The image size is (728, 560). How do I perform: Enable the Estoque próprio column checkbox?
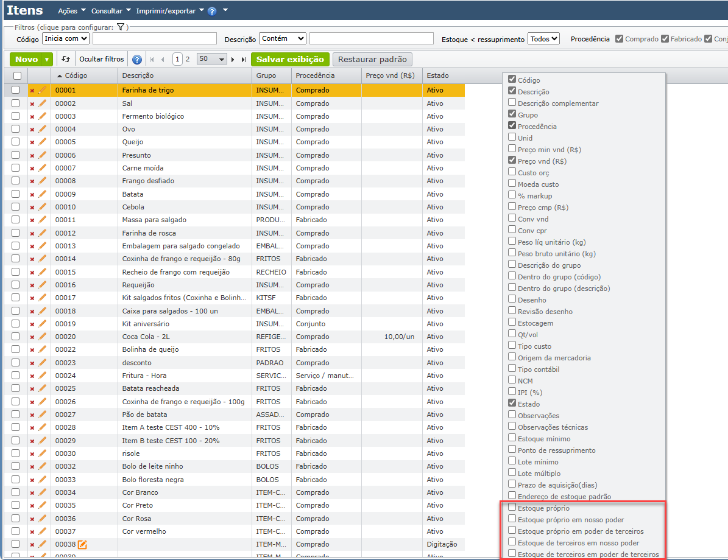512,507
